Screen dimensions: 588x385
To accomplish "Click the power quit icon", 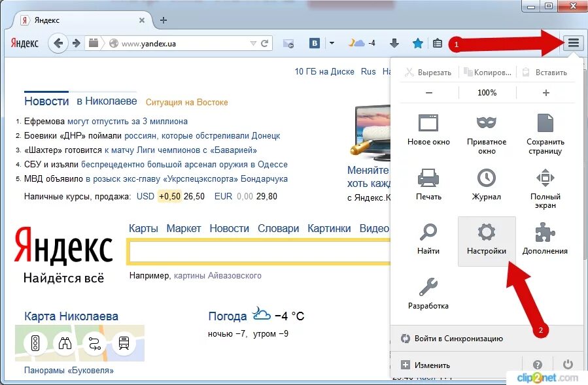I will pos(568,364).
